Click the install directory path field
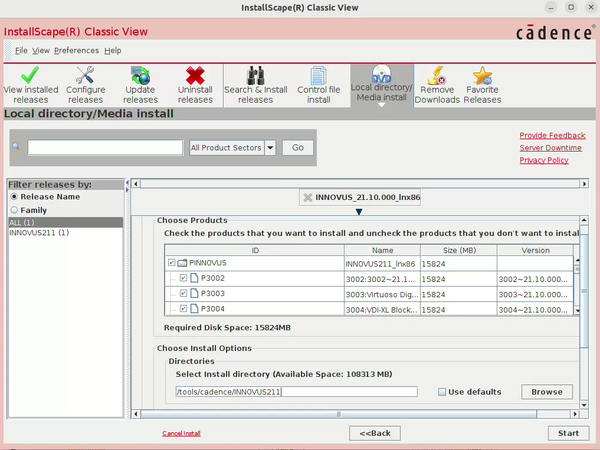 [296, 392]
